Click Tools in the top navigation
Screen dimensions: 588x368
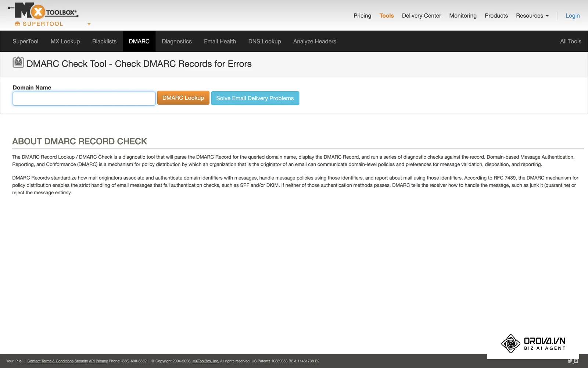pyautogui.click(x=387, y=15)
